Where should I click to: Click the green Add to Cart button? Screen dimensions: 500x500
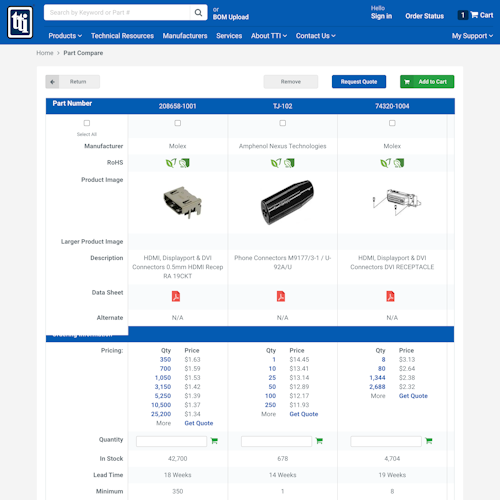tap(427, 82)
